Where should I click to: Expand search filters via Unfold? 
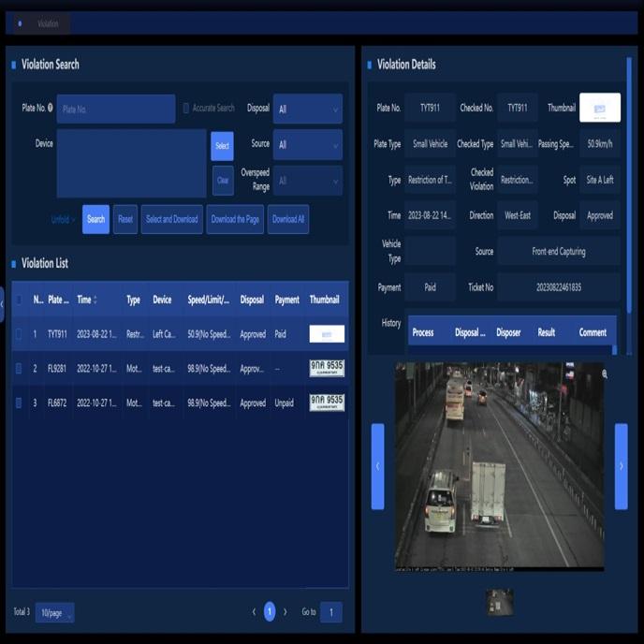63,220
